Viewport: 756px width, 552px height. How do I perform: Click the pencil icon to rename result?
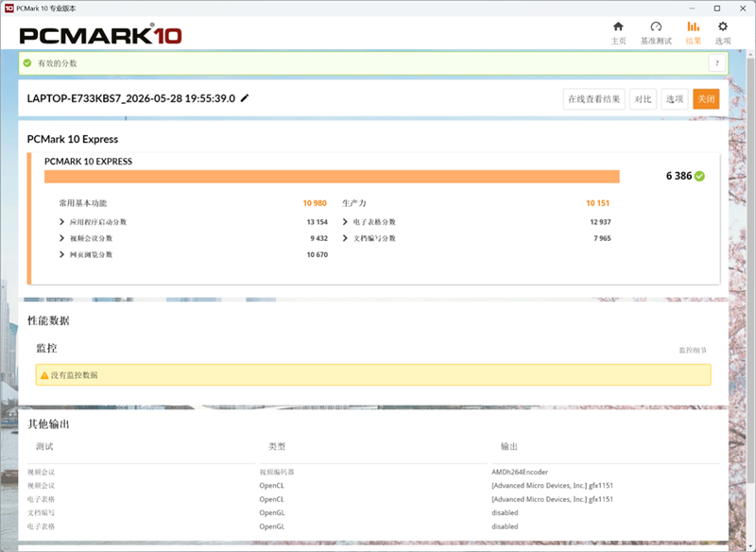coord(245,98)
